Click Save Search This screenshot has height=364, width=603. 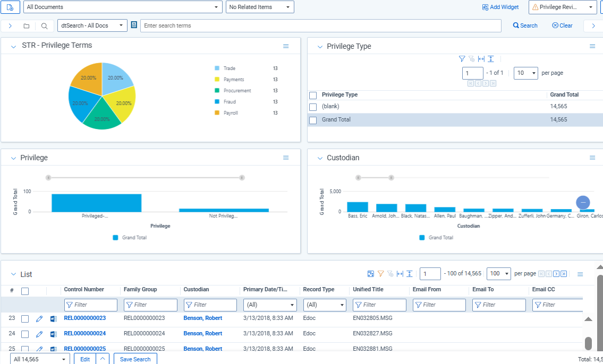click(135, 359)
